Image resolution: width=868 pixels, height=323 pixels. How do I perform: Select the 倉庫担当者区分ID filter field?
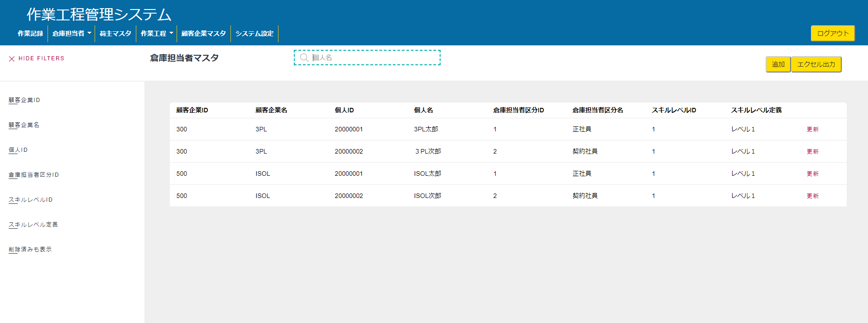click(x=34, y=175)
